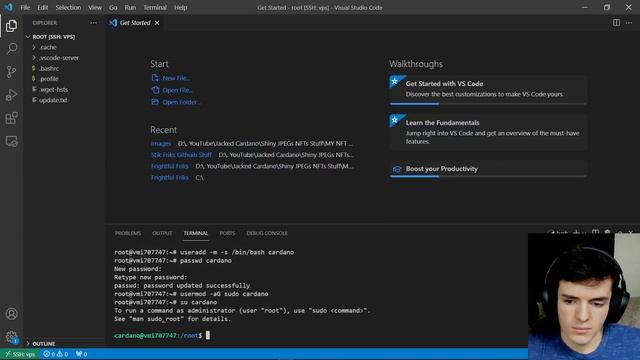Open recent Frightful Friks on D drive
Screen dimensions: 640x360
(x=169, y=167)
